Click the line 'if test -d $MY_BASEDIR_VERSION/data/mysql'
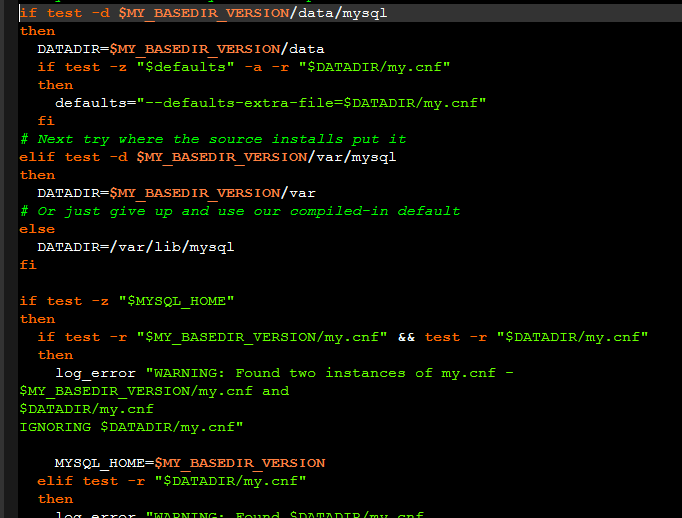682x518 pixels. 203,13
